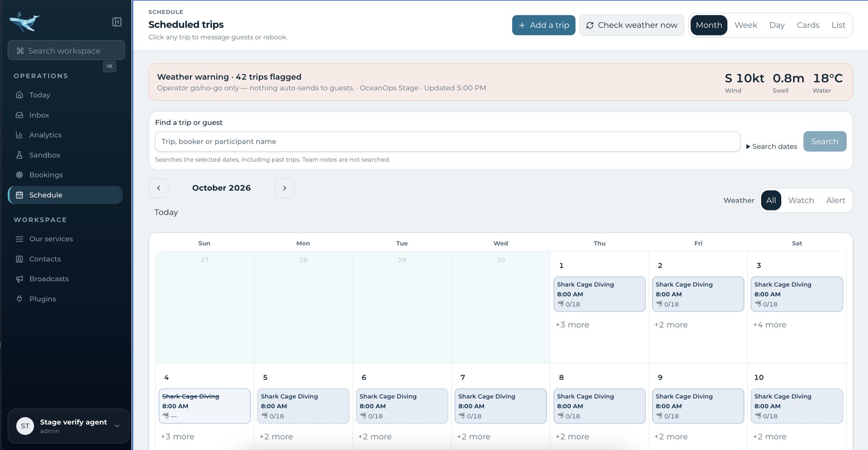
Task: Go to previous month arrow
Action: [x=158, y=188]
